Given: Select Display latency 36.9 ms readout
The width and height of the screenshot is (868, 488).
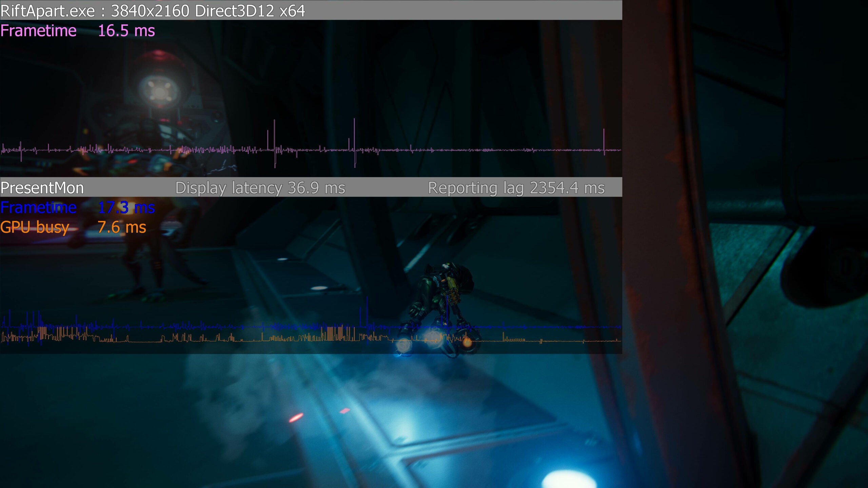Looking at the screenshot, I should (260, 188).
